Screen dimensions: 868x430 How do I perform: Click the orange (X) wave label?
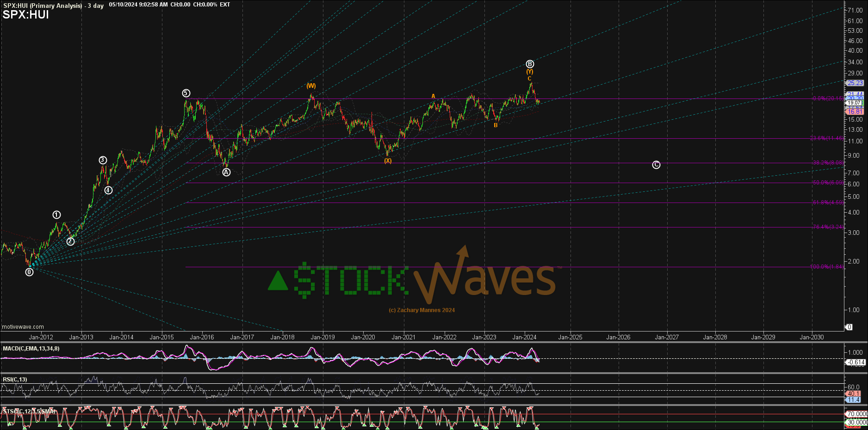tap(388, 161)
